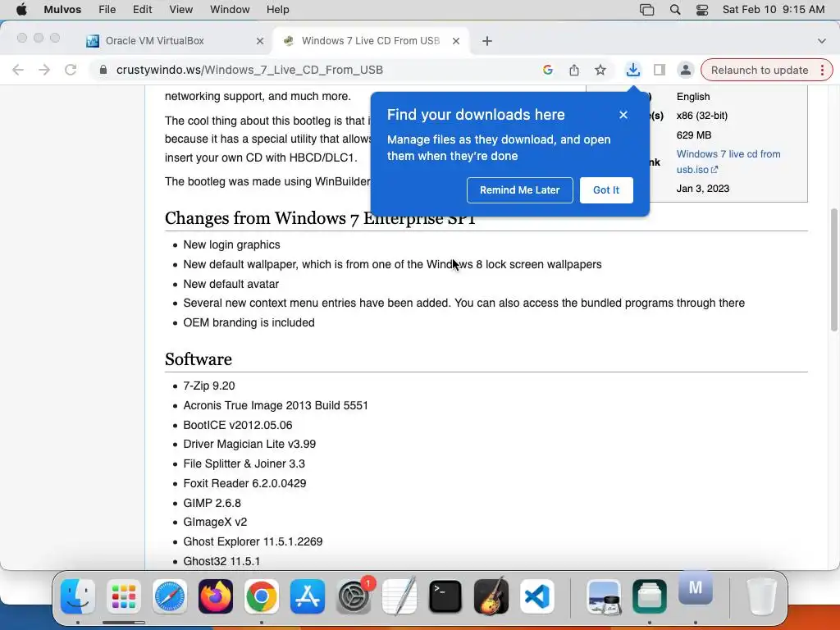Viewport: 840px width, 630px height.
Task: Go forward with the right arrow
Action: (44, 70)
